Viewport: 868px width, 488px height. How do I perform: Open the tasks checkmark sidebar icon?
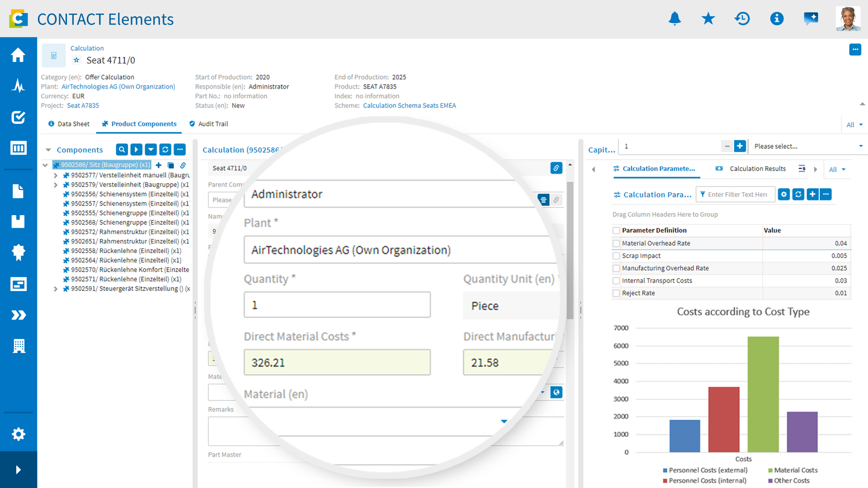pyautogui.click(x=18, y=117)
